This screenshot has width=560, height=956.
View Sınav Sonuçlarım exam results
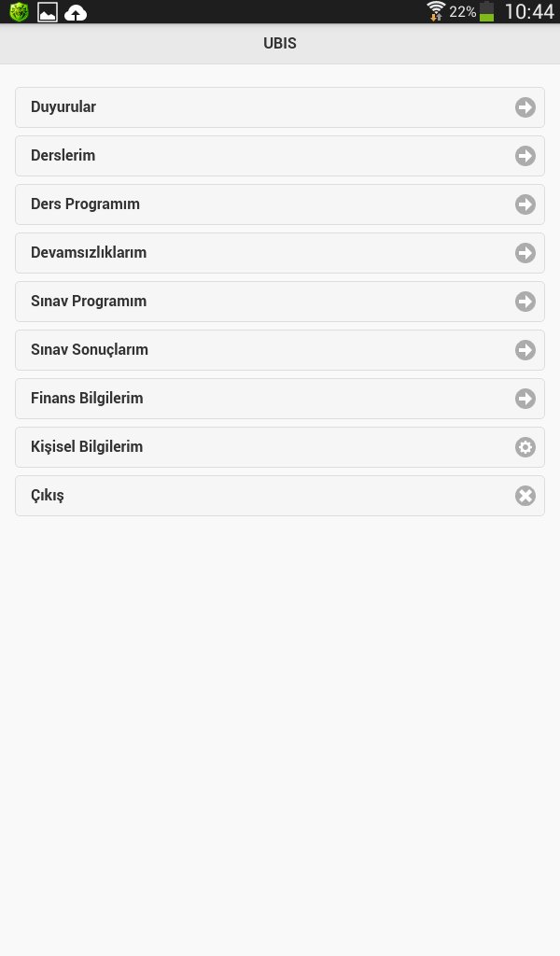90,350
